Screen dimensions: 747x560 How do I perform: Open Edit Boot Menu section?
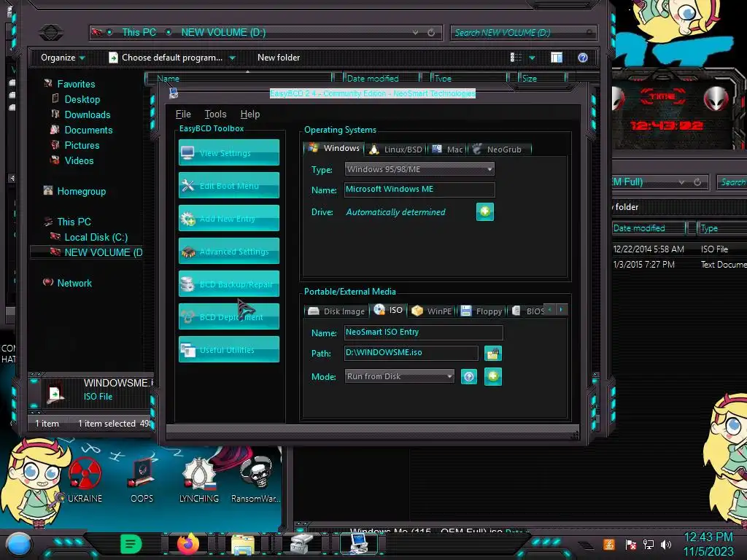pos(228,186)
